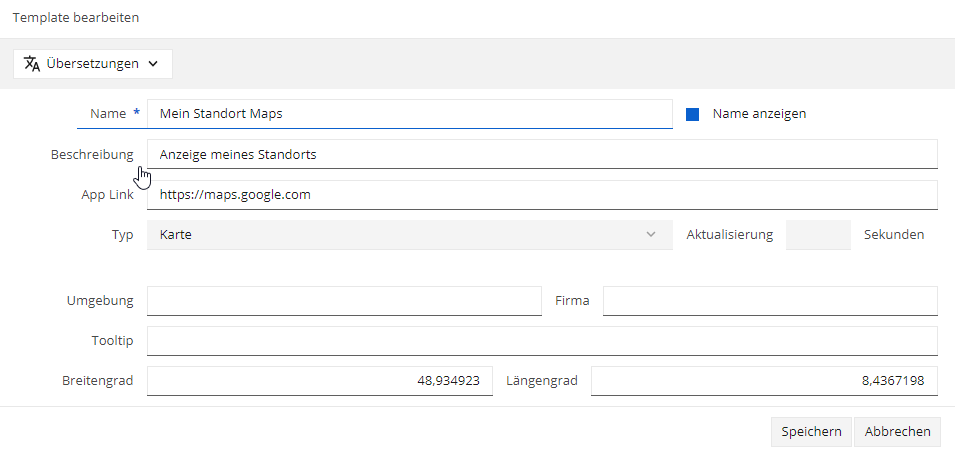Image resolution: width=955 pixels, height=456 pixels.
Task: Focus the Umgebung input field
Action: click(344, 301)
